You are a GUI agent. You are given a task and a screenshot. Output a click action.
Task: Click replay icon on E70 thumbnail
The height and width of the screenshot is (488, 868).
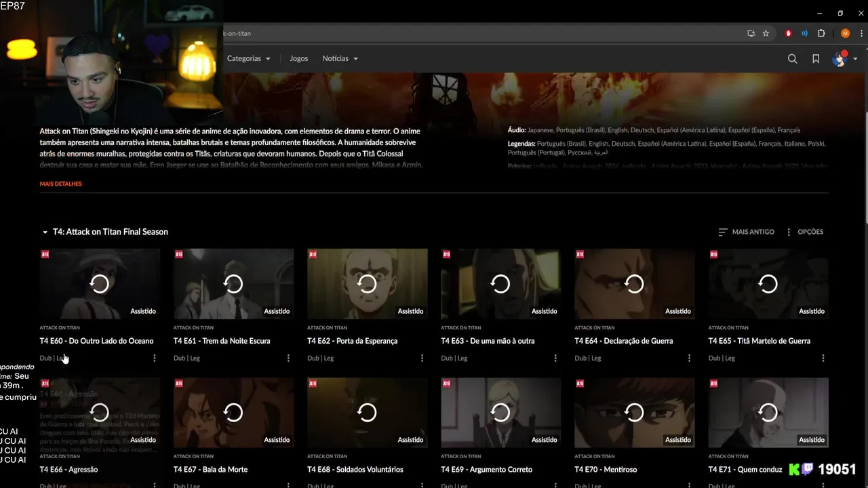[634, 412]
